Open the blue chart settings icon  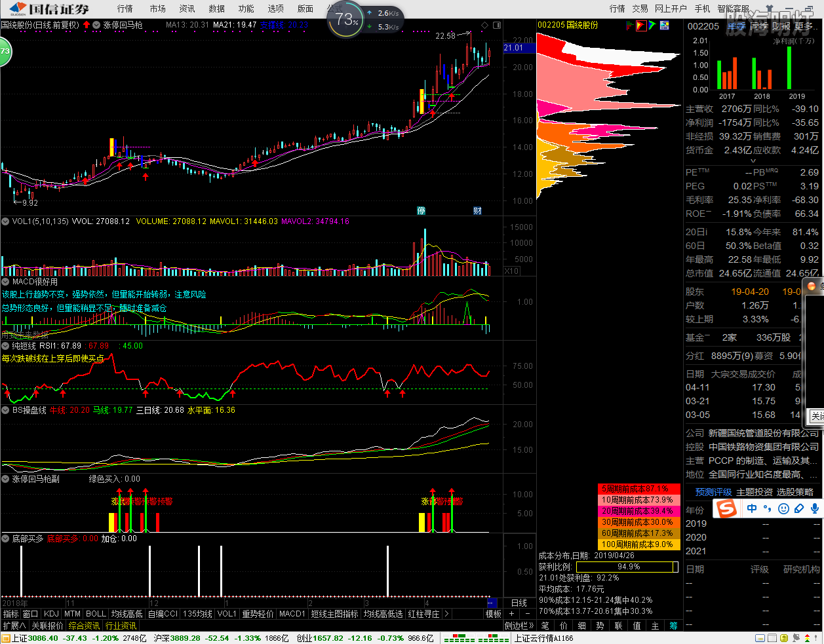pos(665,26)
